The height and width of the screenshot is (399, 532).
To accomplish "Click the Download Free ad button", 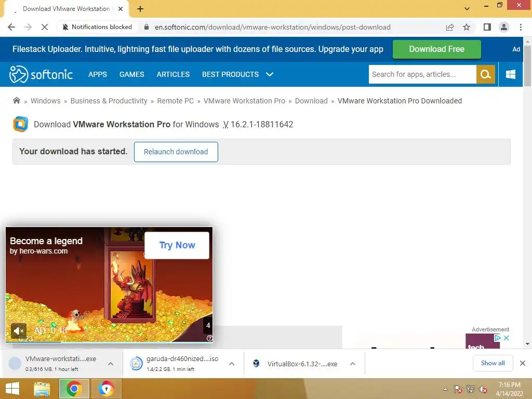I will [x=436, y=49].
